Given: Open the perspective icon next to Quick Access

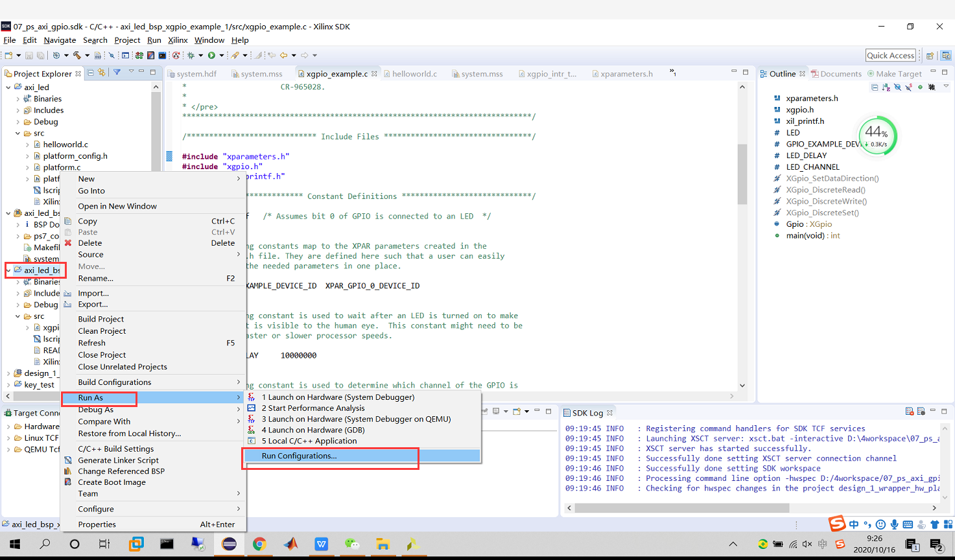Looking at the screenshot, I should click(930, 55).
